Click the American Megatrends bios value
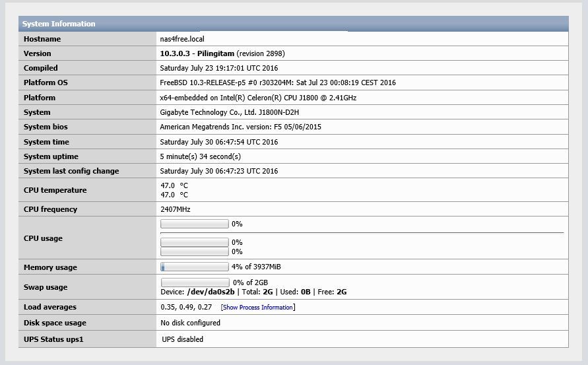This screenshot has width=588, height=365. (x=240, y=127)
